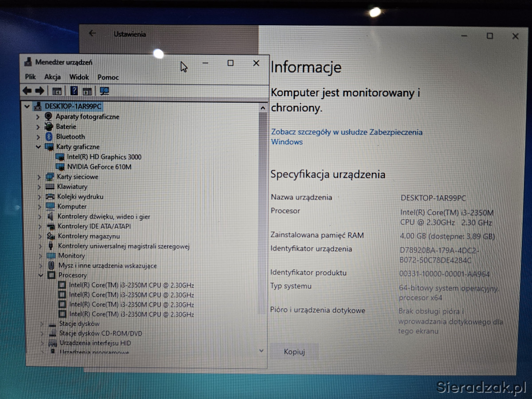
Task: Click the scroll down arrow in Device Manager
Action: point(262,350)
